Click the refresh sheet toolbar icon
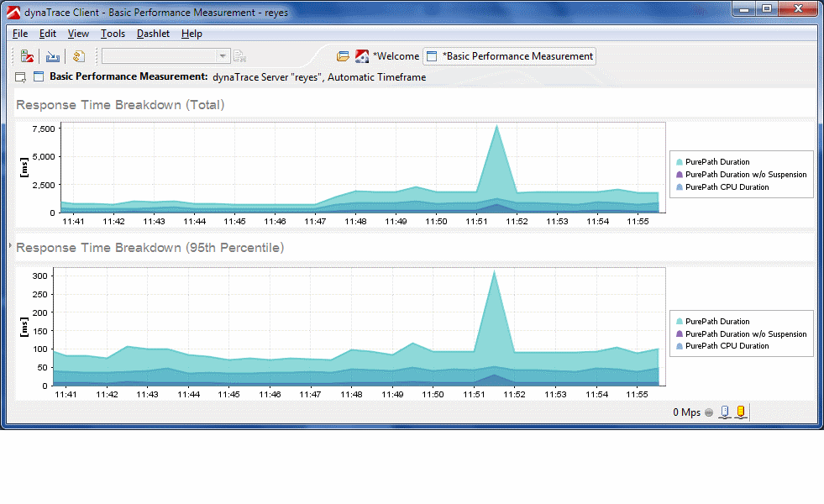Image resolution: width=824 pixels, height=504 pixels. pos(79,56)
